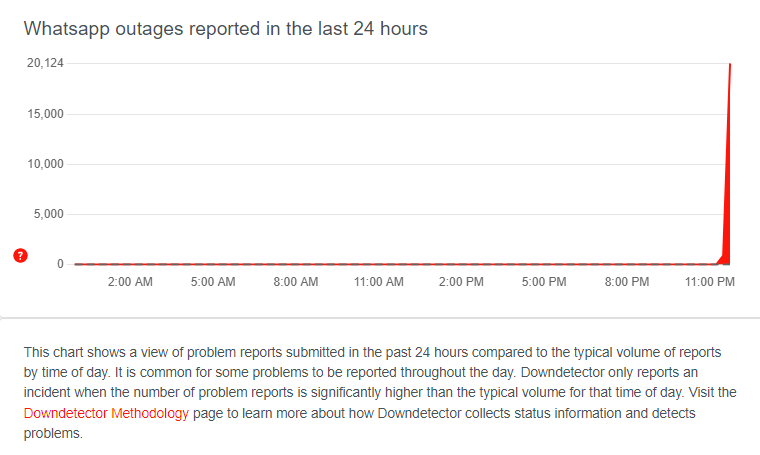Select the 5:00 AM axis label
The height and width of the screenshot is (455, 760).
click(213, 282)
